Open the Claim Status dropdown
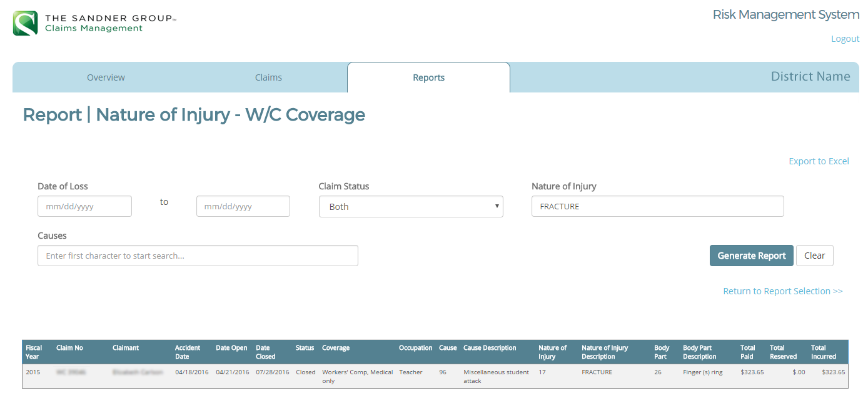The width and height of the screenshot is (868, 408). [x=411, y=207]
